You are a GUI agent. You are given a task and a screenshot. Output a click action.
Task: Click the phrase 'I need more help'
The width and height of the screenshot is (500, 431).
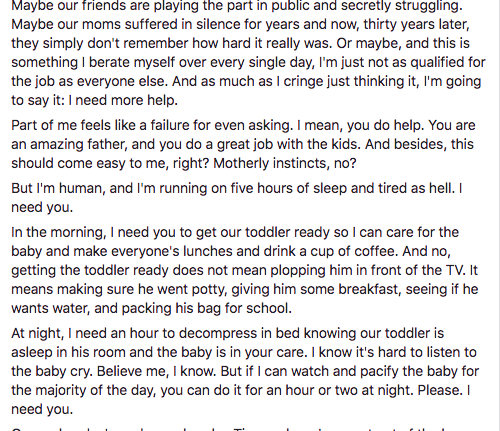123,100
